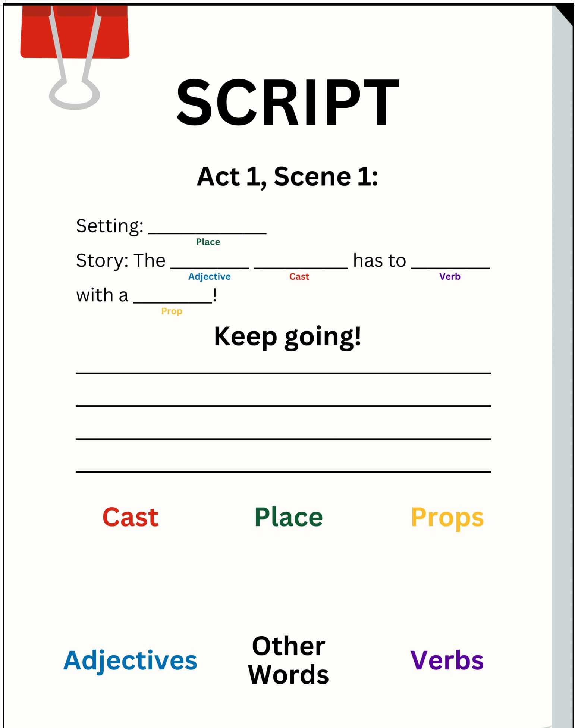This screenshot has width=575, height=728.
Task: Click the last long writing line
Action: pyautogui.click(x=283, y=472)
